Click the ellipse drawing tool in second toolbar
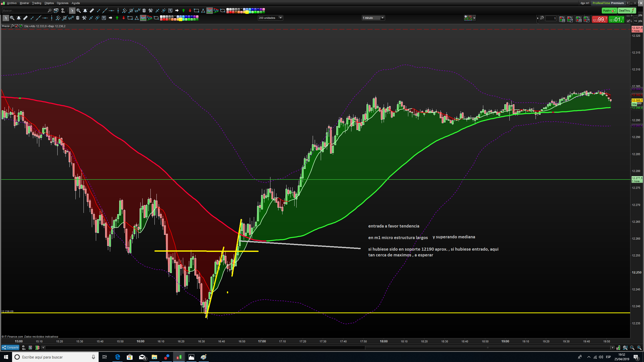This screenshot has height=362, width=644. tap(156, 18)
